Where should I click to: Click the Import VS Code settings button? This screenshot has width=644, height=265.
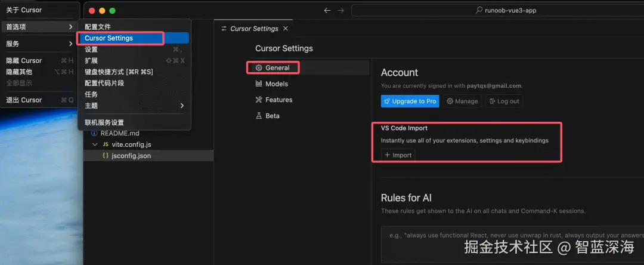pos(398,155)
